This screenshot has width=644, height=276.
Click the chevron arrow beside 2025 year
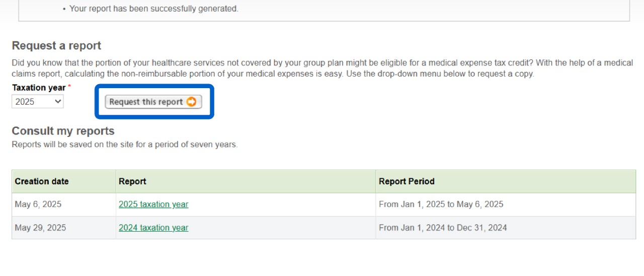pyautogui.click(x=58, y=102)
